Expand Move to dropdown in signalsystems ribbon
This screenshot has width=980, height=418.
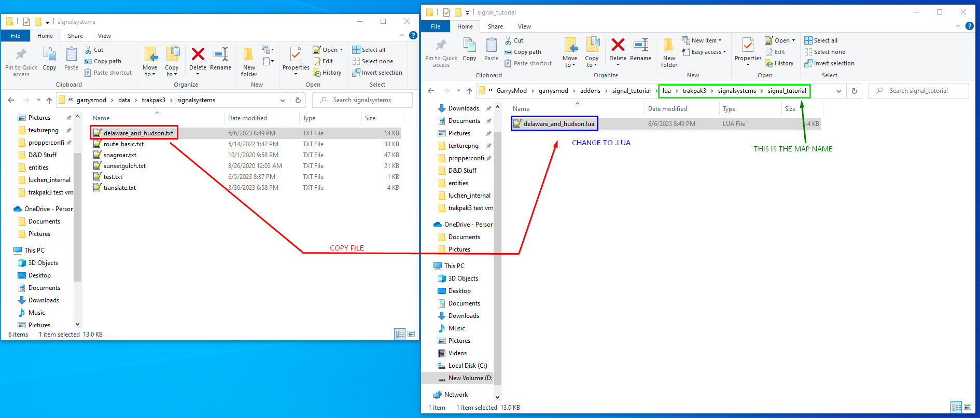point(150,71)
